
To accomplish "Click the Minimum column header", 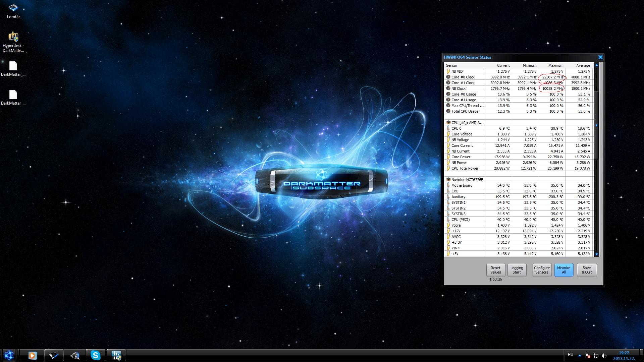I will pos(525,65).
